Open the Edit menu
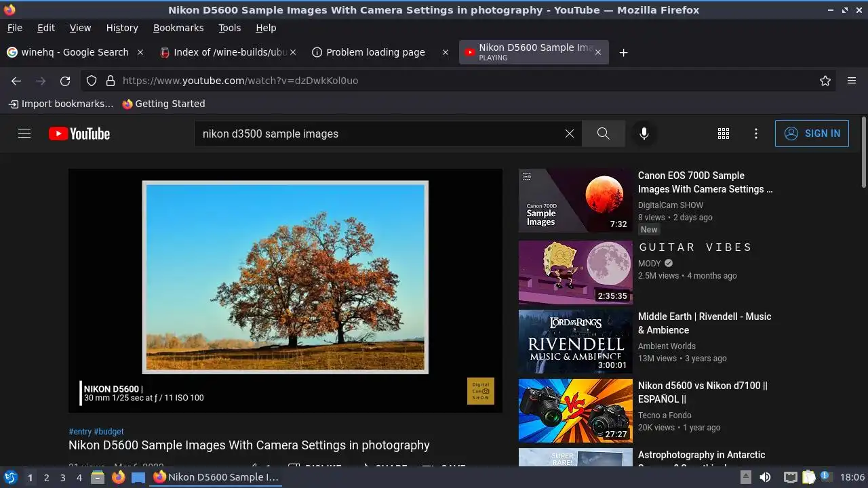This screenshot has height=488, width=868. click(x=46, y=28)
